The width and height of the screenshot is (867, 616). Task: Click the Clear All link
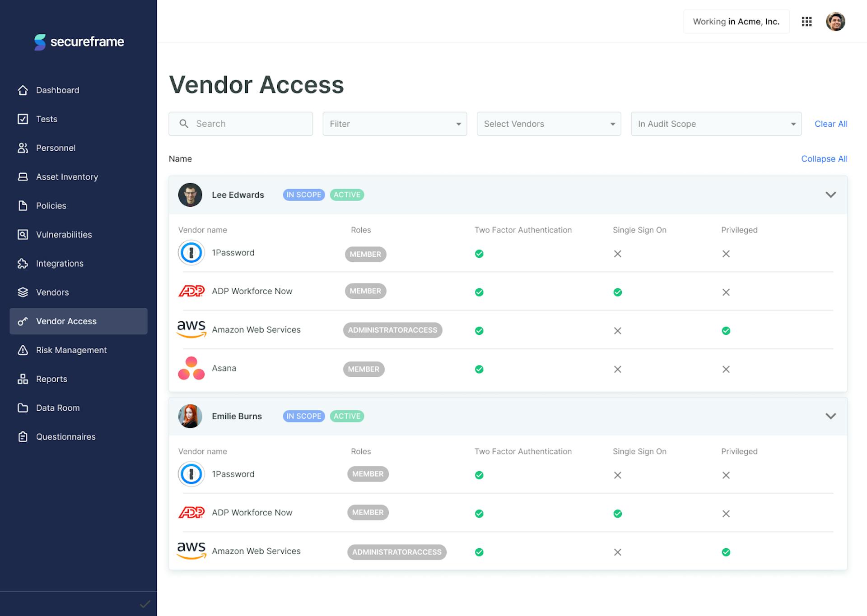tap(830, 124)
